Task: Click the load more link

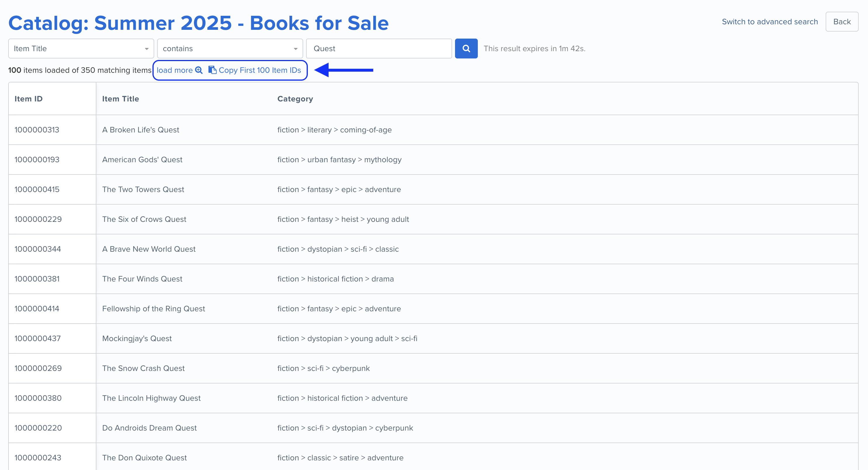Action: pos(175,70)
